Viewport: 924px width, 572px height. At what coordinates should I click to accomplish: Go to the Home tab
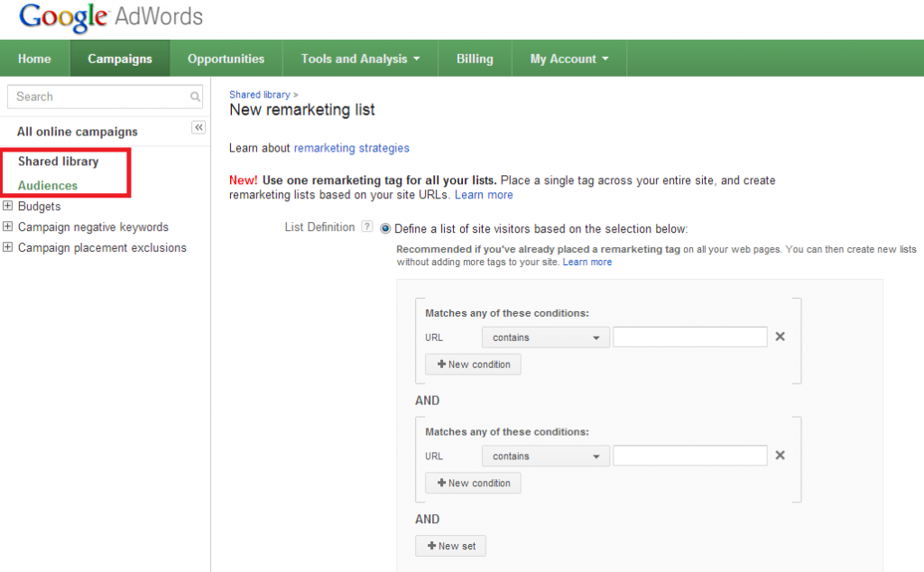tap(34, 59)
